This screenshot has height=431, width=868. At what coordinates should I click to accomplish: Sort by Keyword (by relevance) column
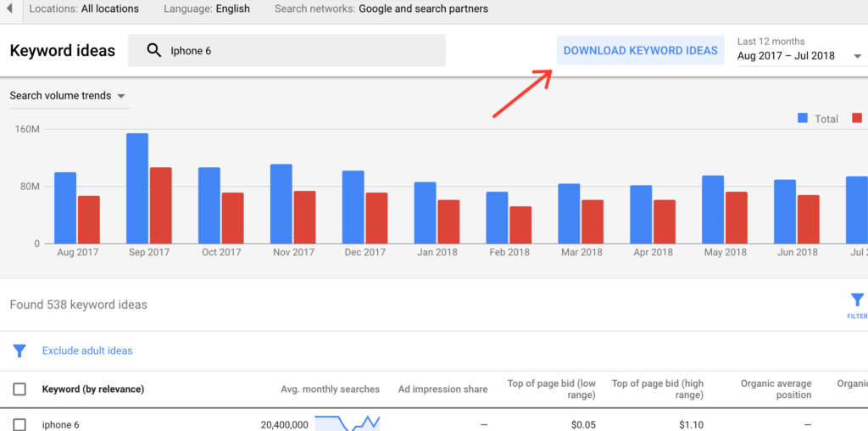tap(93, 389)
